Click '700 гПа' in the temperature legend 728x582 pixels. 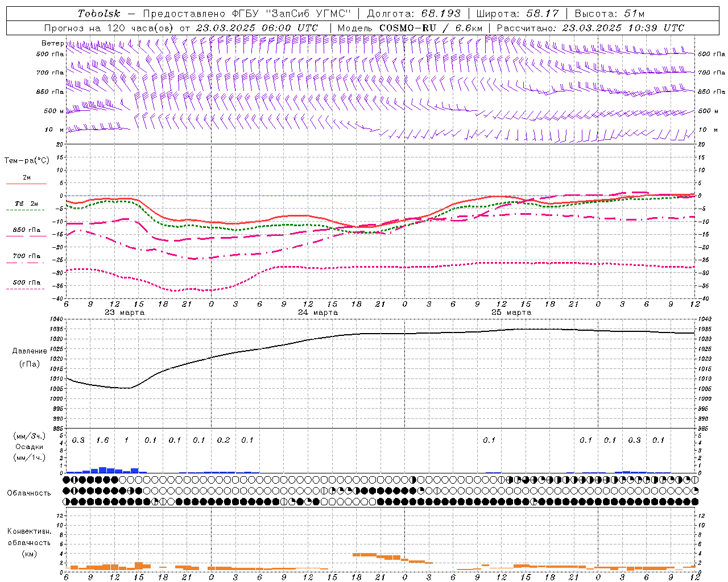(27, 256)
